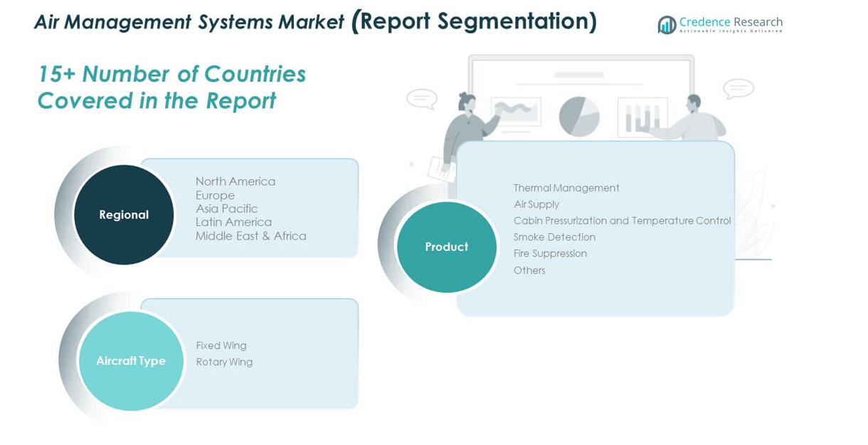Click the wavy line chart graphic
The width and height of the screenshot is (868, 445).
pos(516,112)
